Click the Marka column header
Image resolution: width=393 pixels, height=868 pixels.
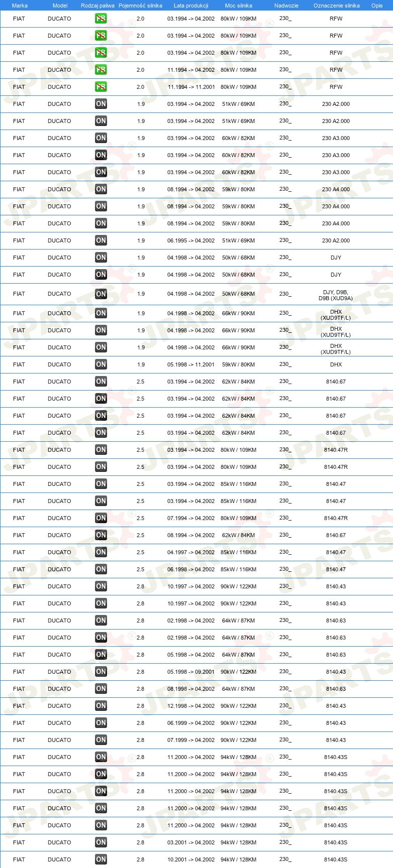click(x=20, y=6)
